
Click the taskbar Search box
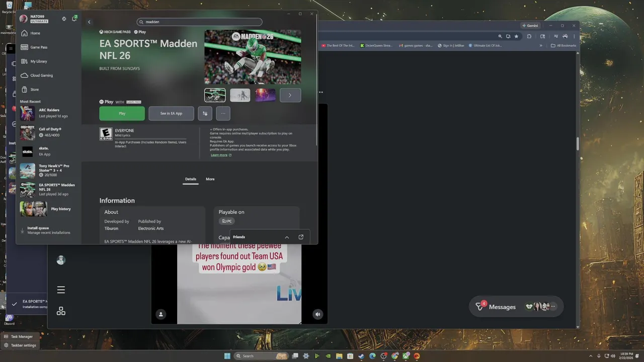[262, 356]
